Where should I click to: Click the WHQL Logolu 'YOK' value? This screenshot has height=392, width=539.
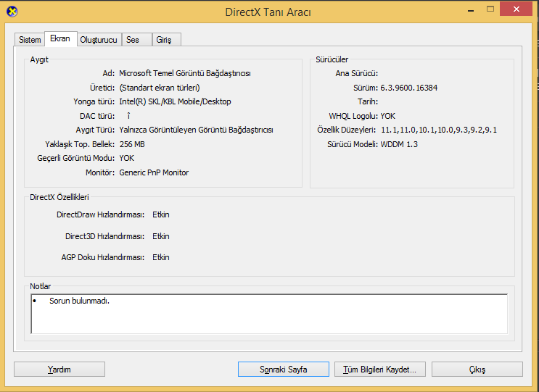click(x=388, y=116)
